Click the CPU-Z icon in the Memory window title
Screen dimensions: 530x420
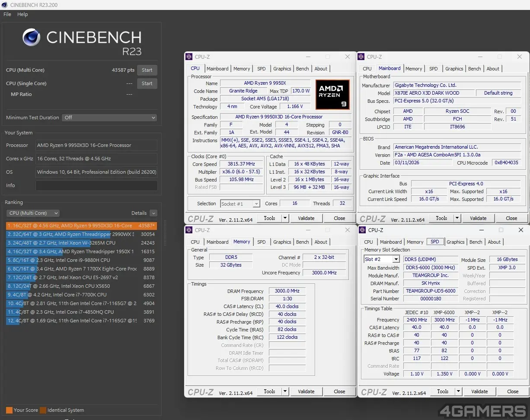coord(189,230)
